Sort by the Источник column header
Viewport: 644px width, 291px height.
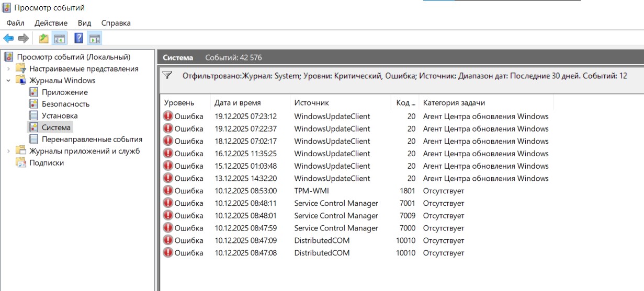click(311, 103)
